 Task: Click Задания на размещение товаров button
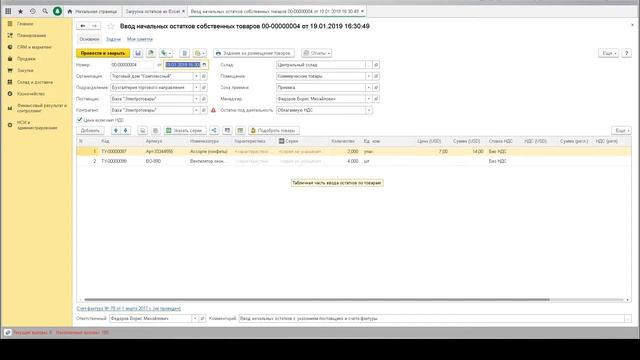click(253, 53)
